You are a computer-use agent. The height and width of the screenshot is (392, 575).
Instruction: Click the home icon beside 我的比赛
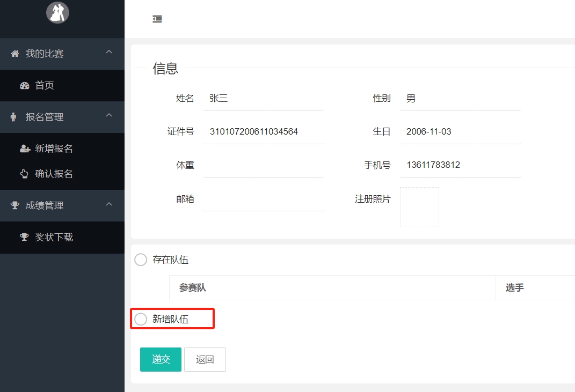coord(15,54)
